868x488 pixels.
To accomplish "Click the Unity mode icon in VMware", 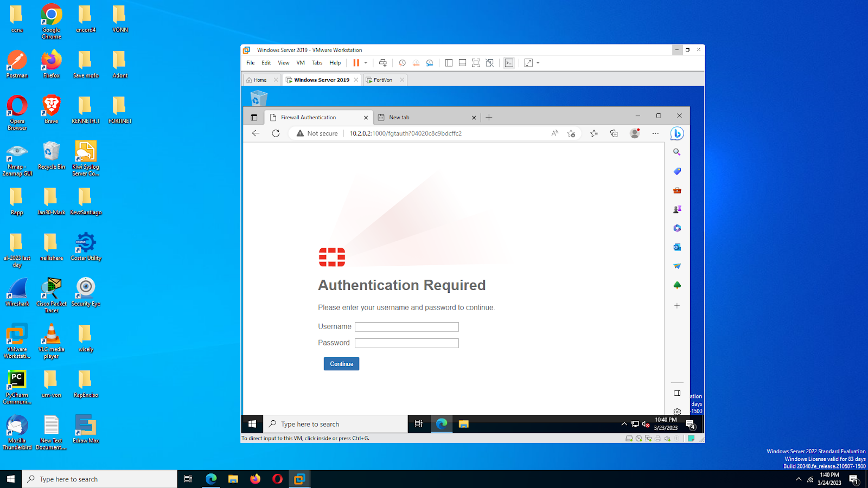I will click(490, 63).
